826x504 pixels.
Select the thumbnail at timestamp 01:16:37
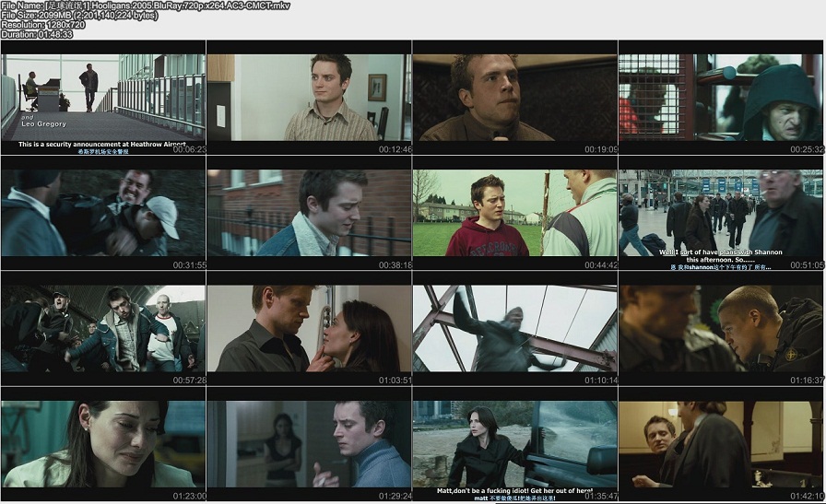point(721,328)
